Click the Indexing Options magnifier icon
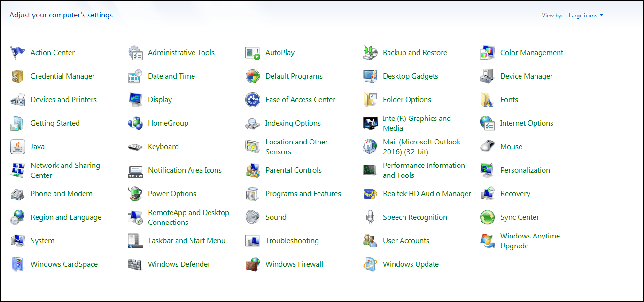The height and width of the screenshot is (302, 644). coord(253,123)
